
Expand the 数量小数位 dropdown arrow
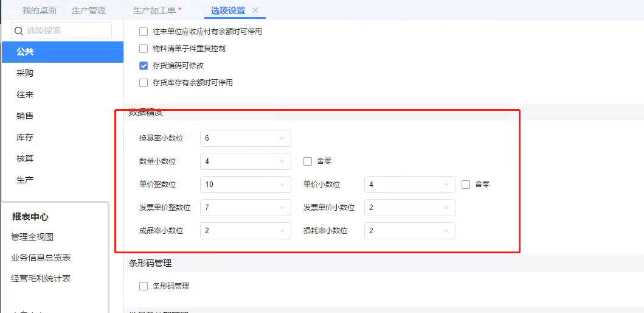(282, 161)
